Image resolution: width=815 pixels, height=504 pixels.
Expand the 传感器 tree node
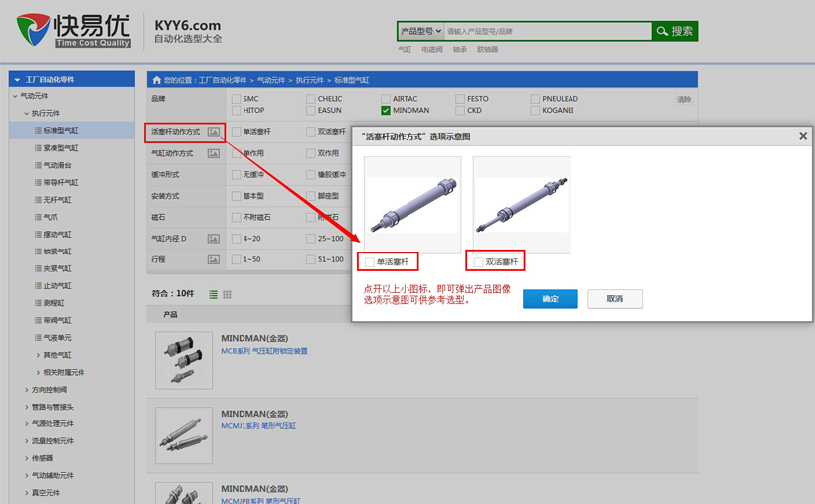click(x=27, y=458)
